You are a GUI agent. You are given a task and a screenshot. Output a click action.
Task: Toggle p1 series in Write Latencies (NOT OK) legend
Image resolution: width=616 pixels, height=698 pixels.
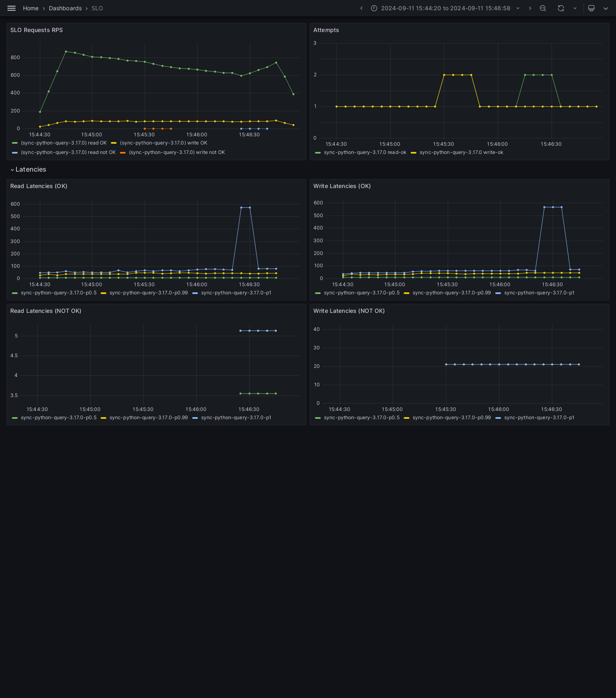point(539,418)
